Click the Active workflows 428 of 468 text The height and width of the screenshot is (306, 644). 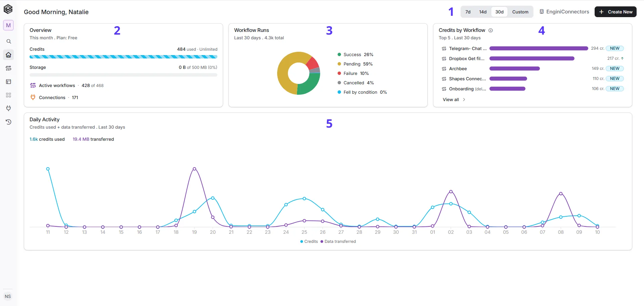coord(71,85)
